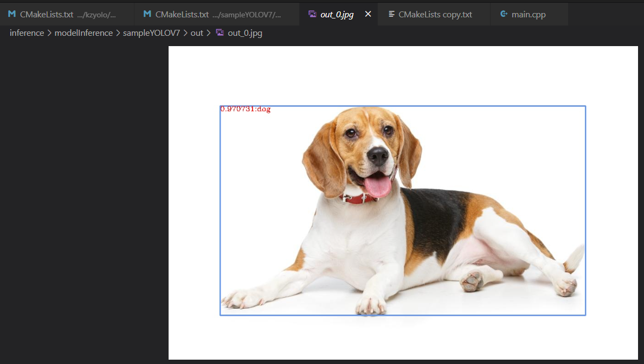This screenshot has width=644, height=364.
Task: Click the 'out' folder breadcrumb
Action: (x=197, y=33)
